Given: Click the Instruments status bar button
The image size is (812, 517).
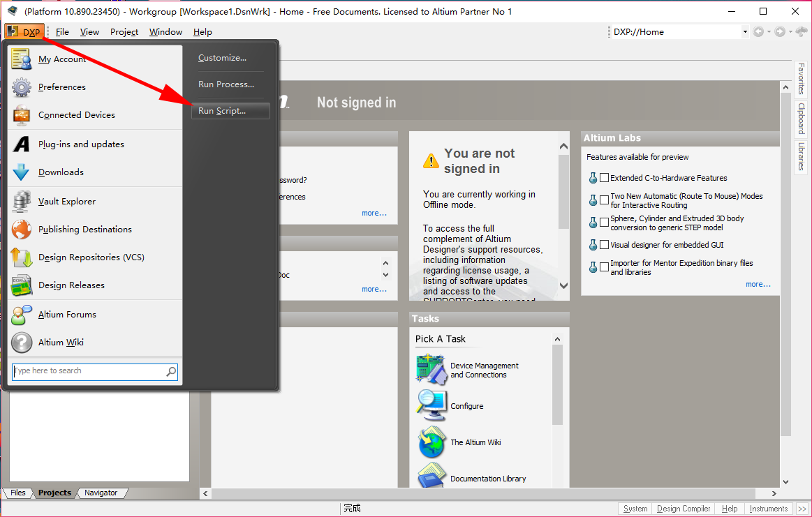Looking at the screenshot, I should point(769,509).
